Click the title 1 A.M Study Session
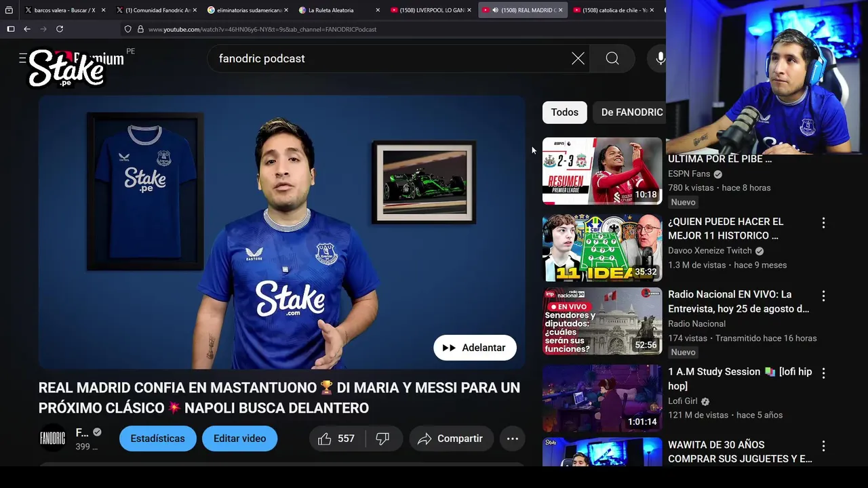Image resolution: width=868 pixels, height=488 pixels. (740, 379)
